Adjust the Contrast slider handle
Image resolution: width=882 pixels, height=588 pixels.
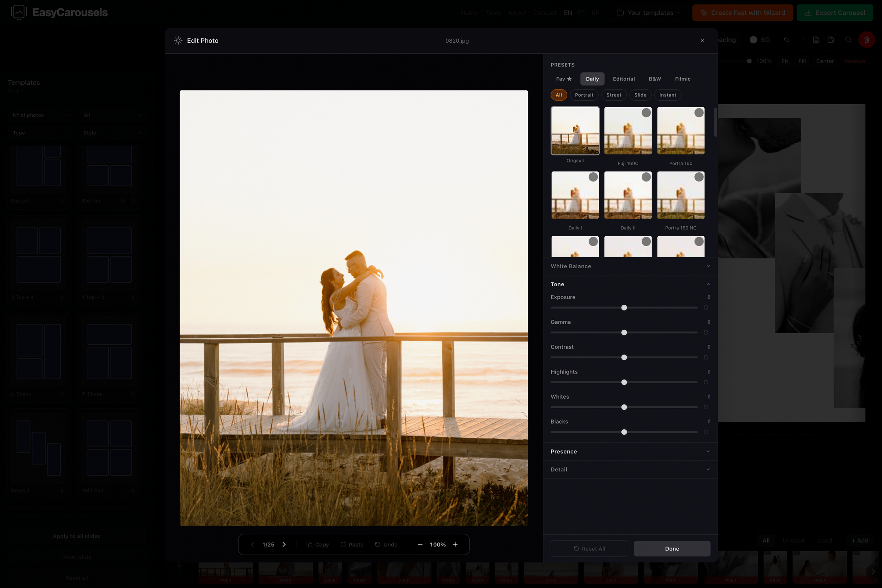click(624, 357)
